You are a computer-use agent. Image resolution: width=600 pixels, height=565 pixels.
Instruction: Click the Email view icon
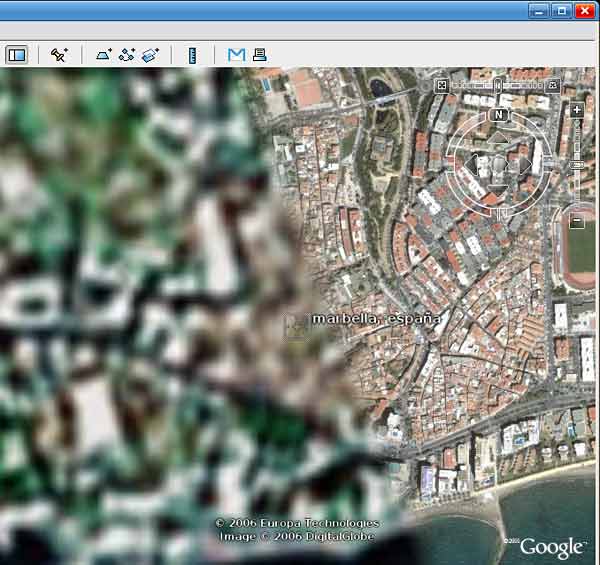click(x=236, y=55)
